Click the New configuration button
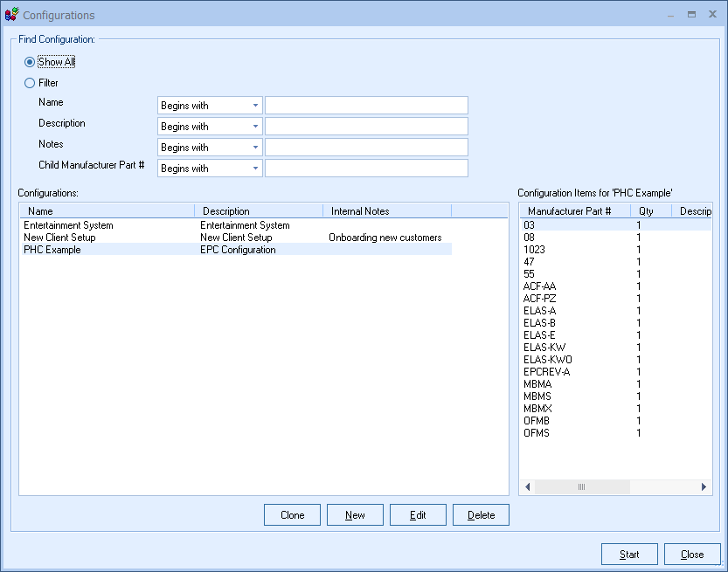 click(x=355, y=515)
